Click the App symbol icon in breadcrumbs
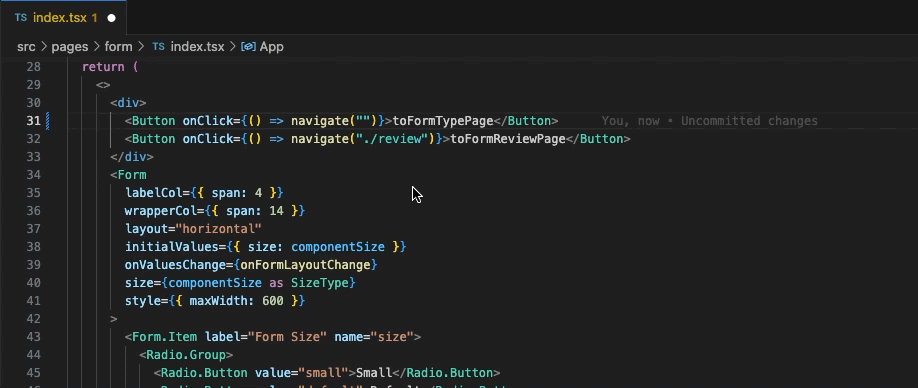The height and width of the screenshot is (388, 918). point(248,47)
